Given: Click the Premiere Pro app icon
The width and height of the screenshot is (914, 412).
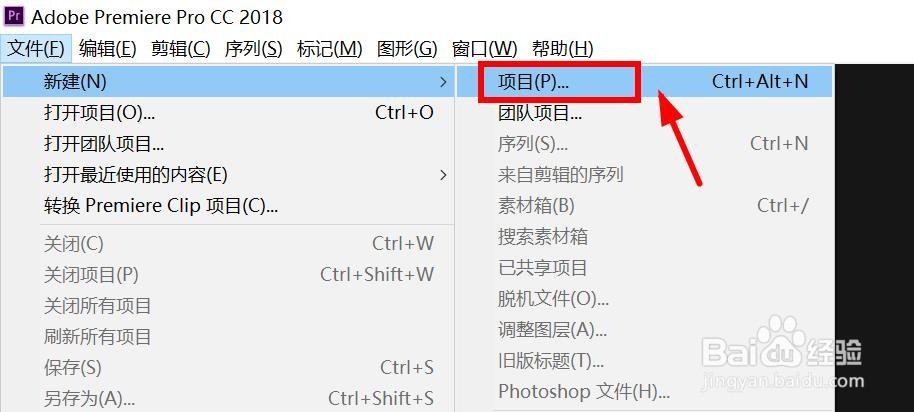Looking at the screenshot, I should tap(15, 16).
